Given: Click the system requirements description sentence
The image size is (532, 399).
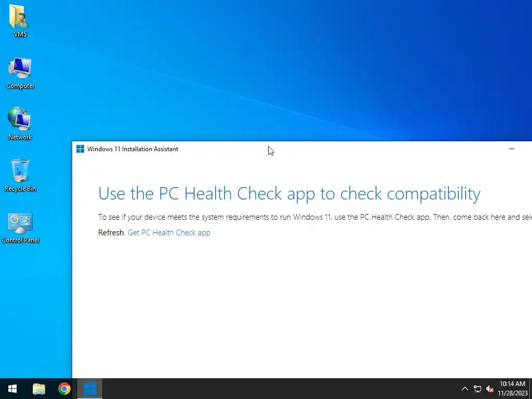Looking at the screenshot, I should click(315, 217).
